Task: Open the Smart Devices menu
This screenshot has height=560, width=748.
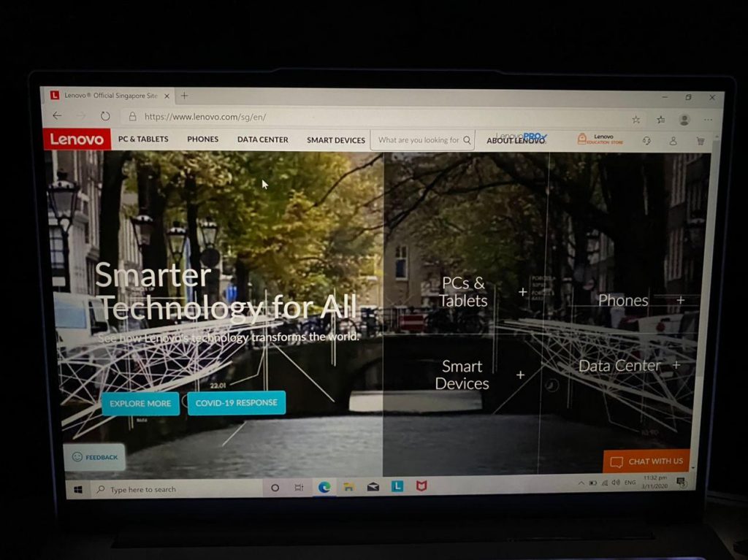Action: click(336, 139)
